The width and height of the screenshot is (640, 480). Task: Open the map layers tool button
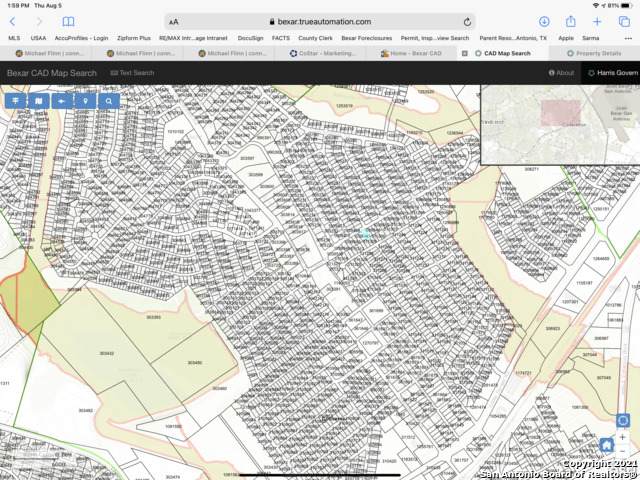tap(16, 101)
